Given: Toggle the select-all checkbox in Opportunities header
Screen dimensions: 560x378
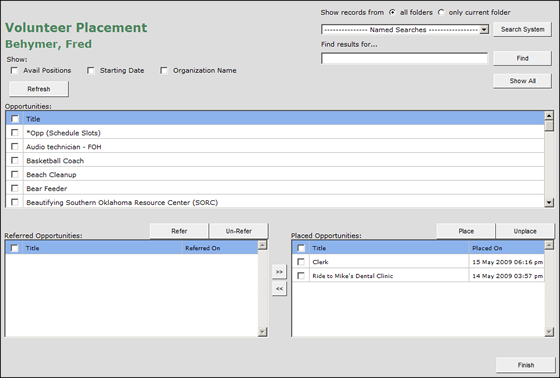Looking at the screenshot, I should click(15, 119).
